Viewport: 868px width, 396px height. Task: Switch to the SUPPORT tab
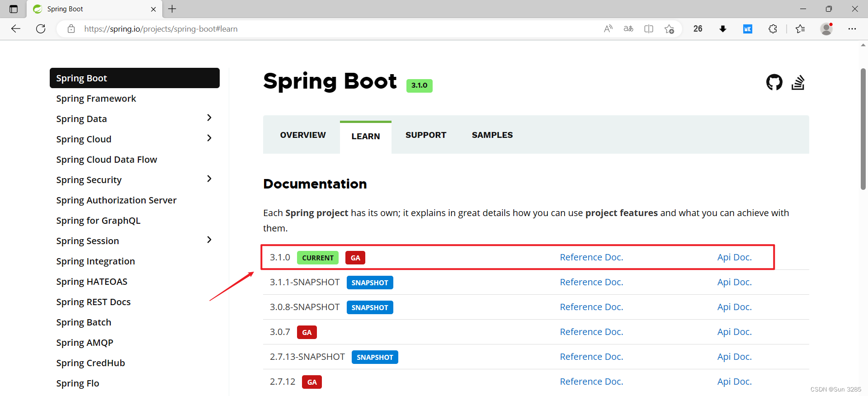(426, 135)
